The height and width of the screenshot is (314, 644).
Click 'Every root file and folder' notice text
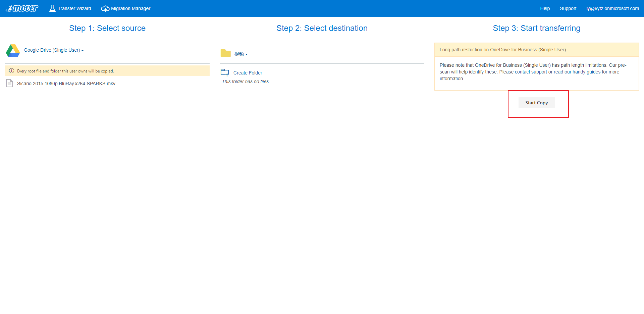point(65,71)
